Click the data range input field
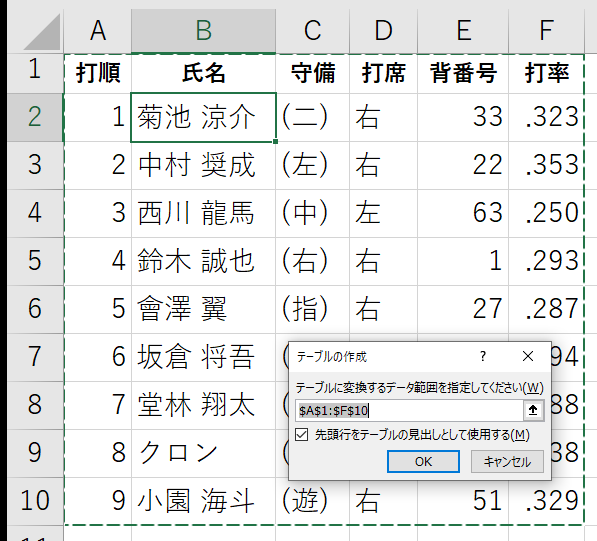This screenshot has height=541, width=597. click(410, 410)
